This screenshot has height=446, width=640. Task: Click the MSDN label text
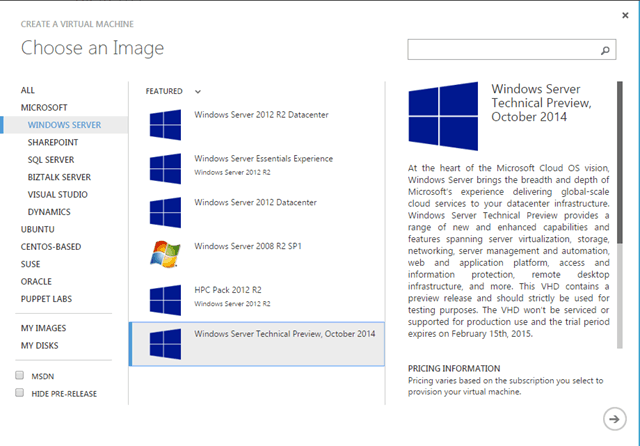point(42,376)
